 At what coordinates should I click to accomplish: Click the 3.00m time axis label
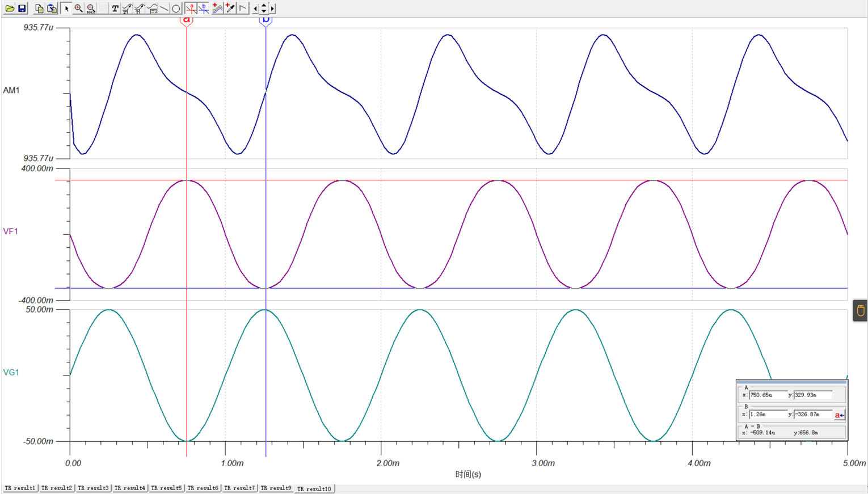pos(543,463)
